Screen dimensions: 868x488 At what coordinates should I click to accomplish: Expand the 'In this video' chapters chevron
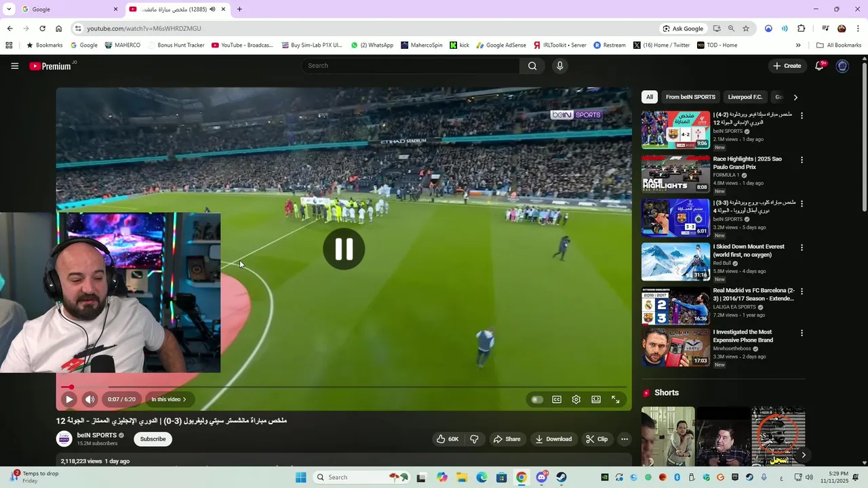click(184, 399)
